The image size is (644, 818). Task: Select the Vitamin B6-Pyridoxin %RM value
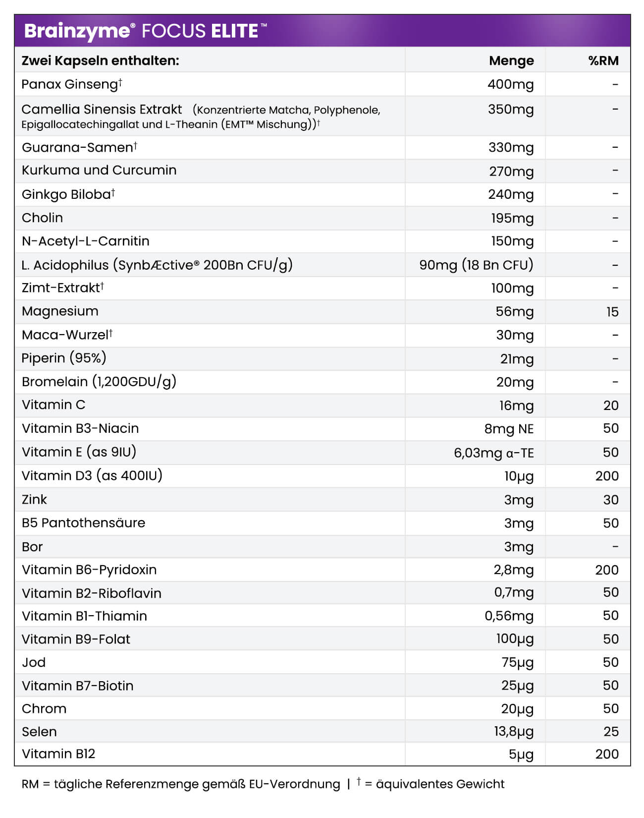pos(607,570)
